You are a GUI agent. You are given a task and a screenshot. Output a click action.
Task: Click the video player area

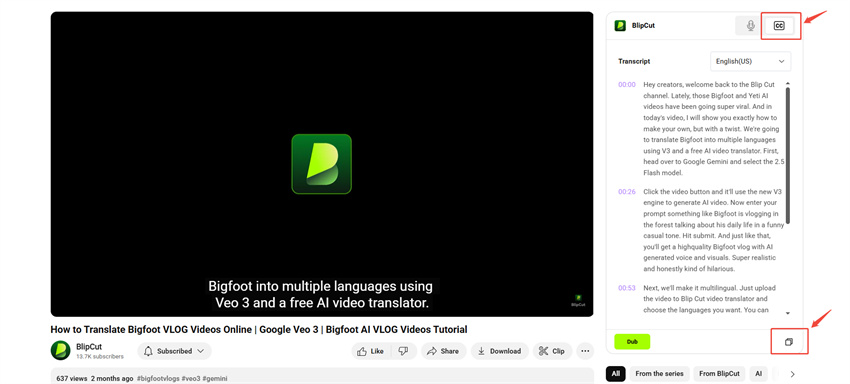click(x=322, y=164)
